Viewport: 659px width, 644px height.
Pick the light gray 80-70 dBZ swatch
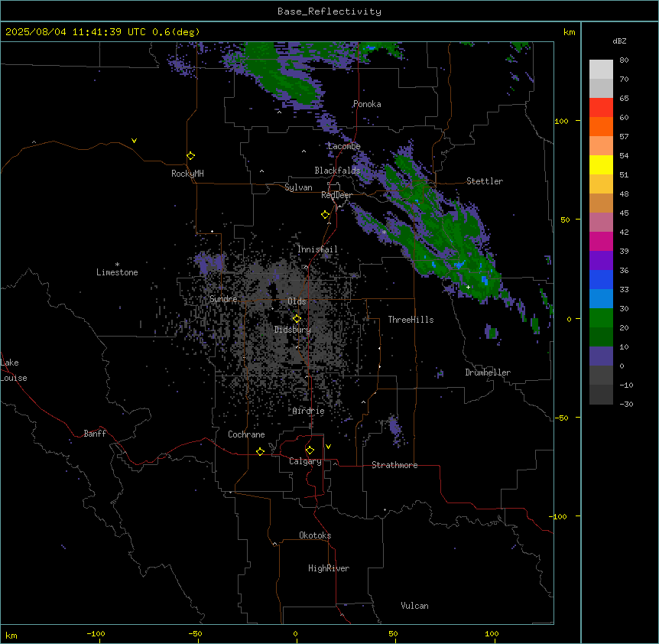pos(601,70)
